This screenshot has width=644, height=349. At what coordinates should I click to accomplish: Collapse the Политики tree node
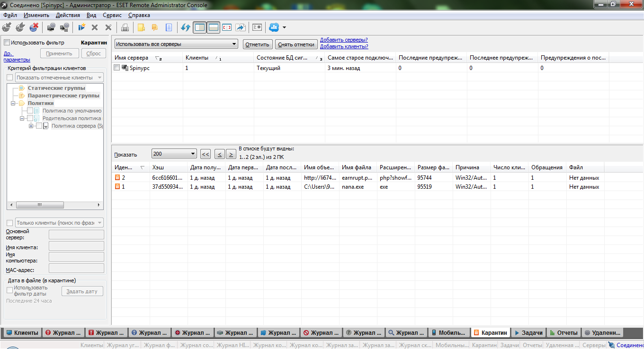pyautogui.click(x=13, y=103)
